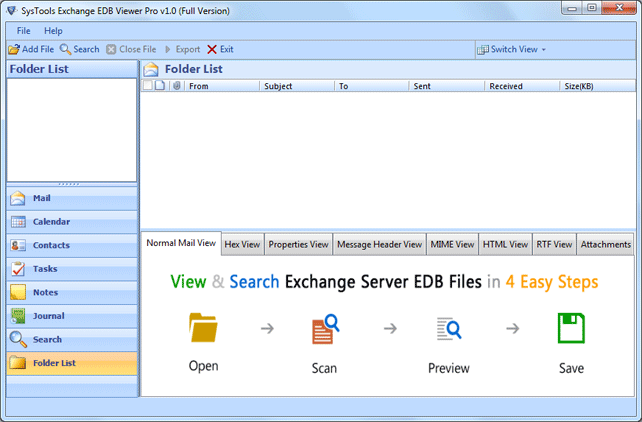The height and width of the screenshot is (422, 642).
Task: Click the Preview step label
Action: pyautogui.click(x=449, y=368)
